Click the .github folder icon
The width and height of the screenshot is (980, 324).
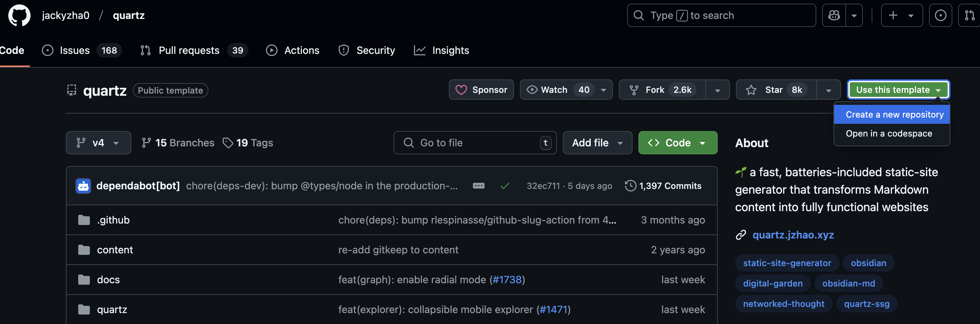pos(84,220)
